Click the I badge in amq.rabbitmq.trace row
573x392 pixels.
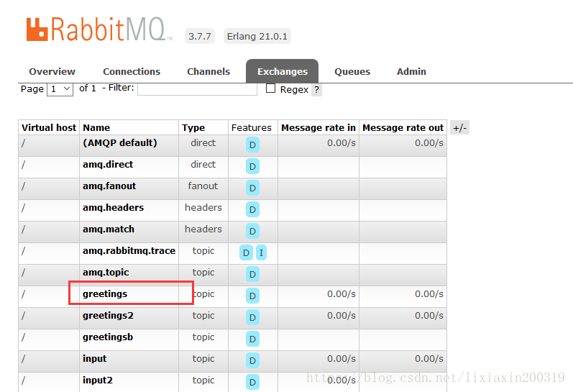click(261, 252)
